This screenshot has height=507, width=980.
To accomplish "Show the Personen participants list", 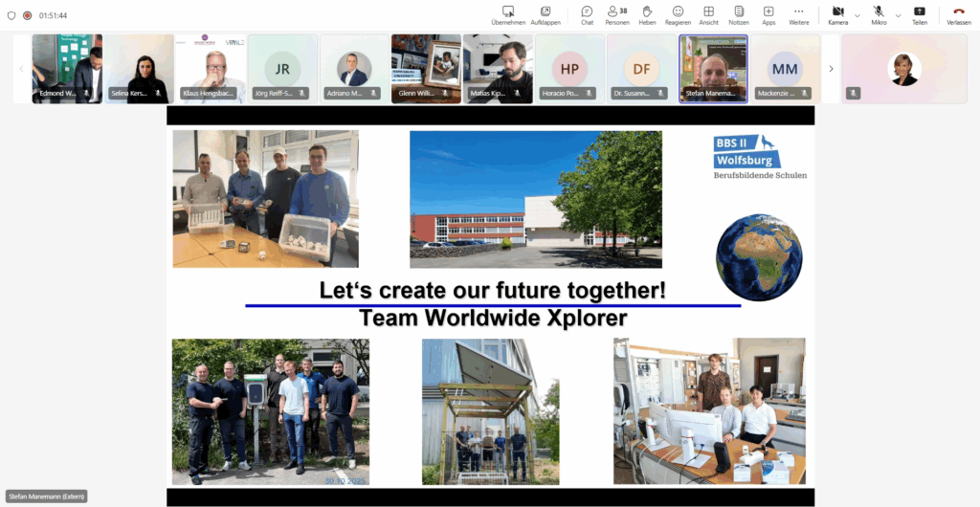I will (x=617, y=15).
